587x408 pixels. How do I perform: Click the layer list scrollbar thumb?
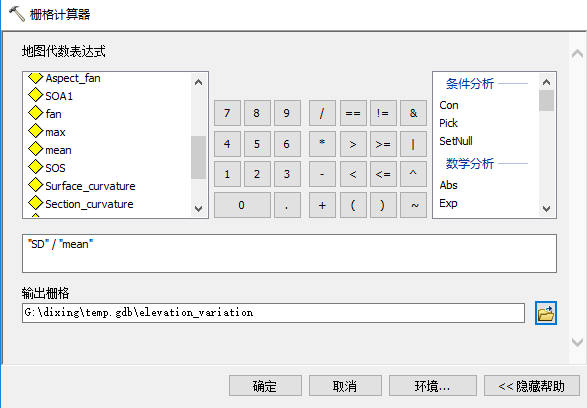[198, 158]
